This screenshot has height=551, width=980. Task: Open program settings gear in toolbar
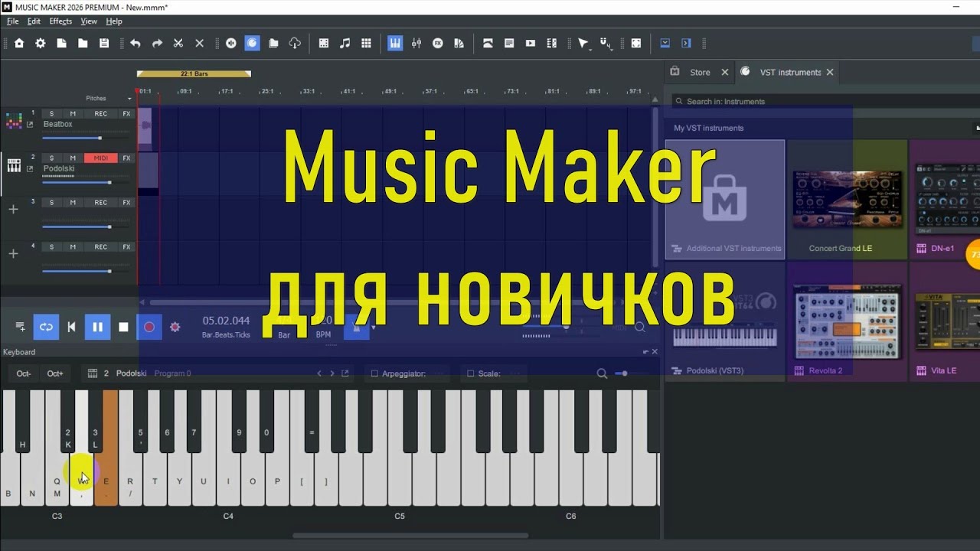click(41, 44)
